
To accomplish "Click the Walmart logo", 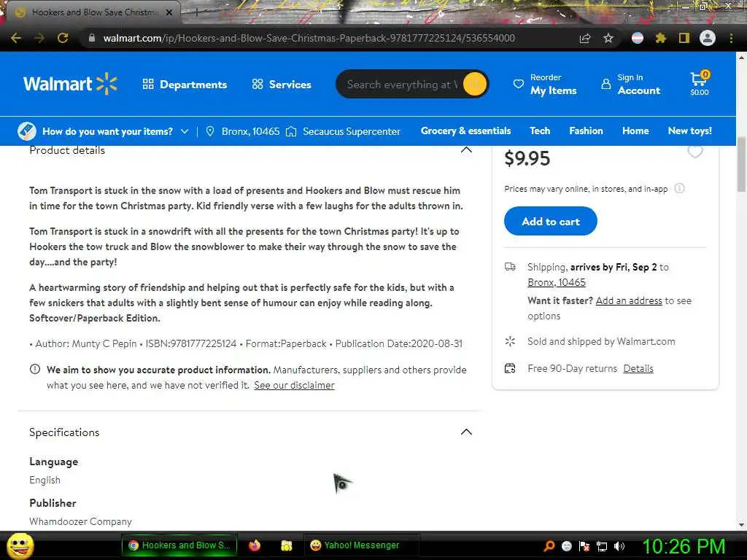I will click(x=70, y=85).
